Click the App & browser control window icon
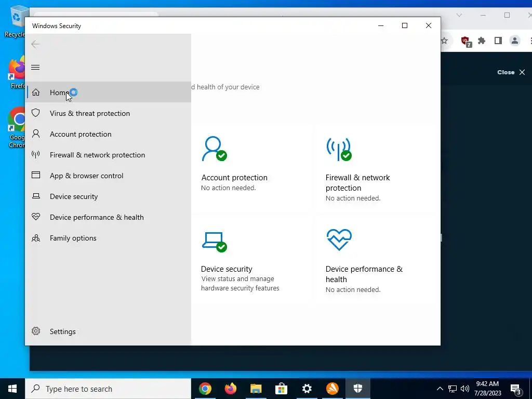The image size is (532, 399). pyautogui.click(x=36, y=175)
